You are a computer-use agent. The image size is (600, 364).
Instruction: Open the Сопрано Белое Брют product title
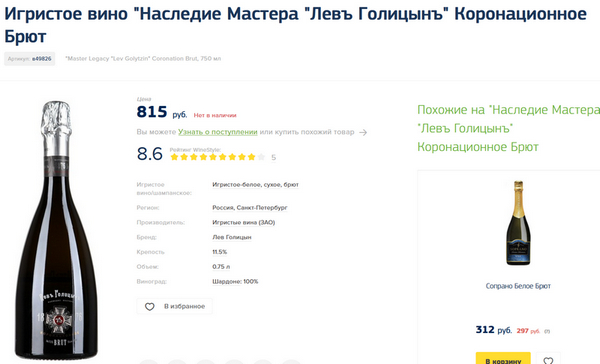[518, 286]
